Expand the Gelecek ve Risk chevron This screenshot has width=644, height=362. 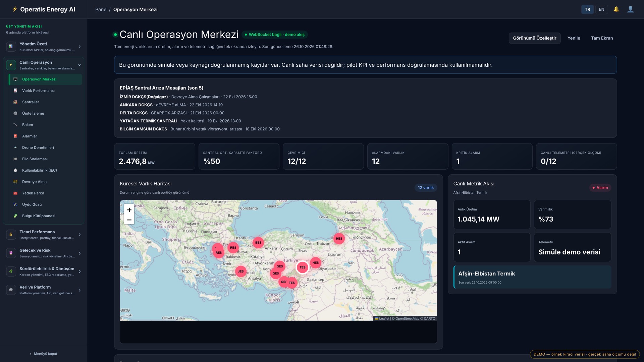point(80,253)
